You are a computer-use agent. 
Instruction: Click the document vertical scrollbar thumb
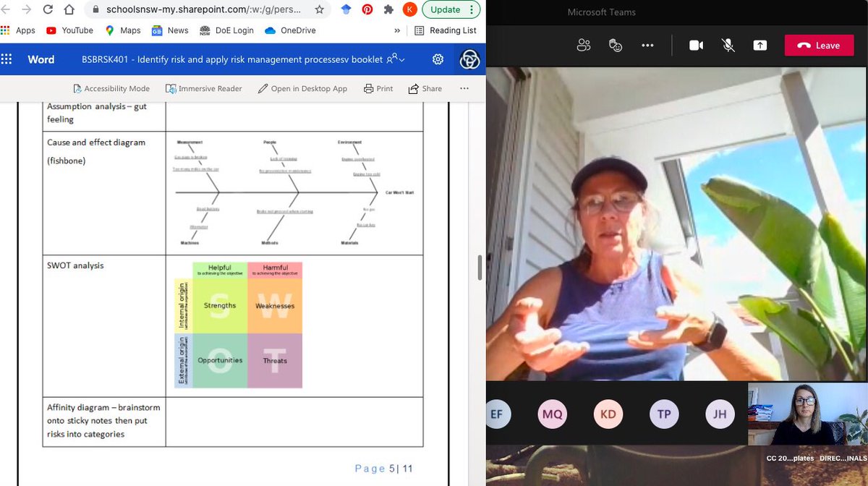[479, 268]
